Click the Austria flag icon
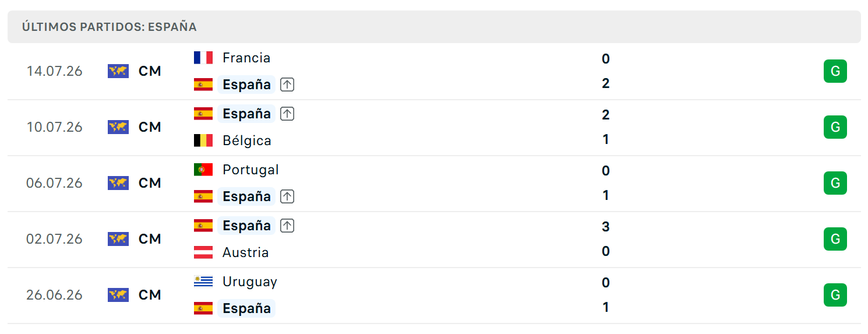The height and width of the screenshot is (334, 868). click(203, 252)
